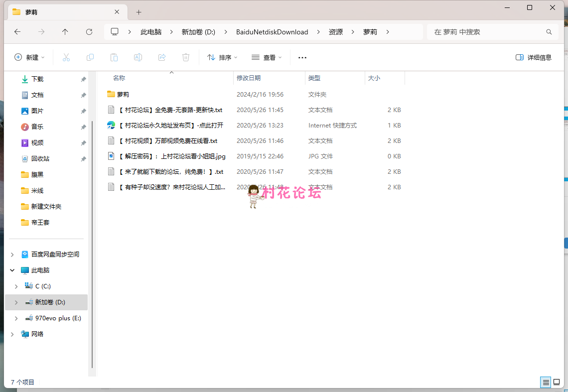Sort by 类型 column header
The width and height of the screenshot is (568, 392).
click(314, 78)
